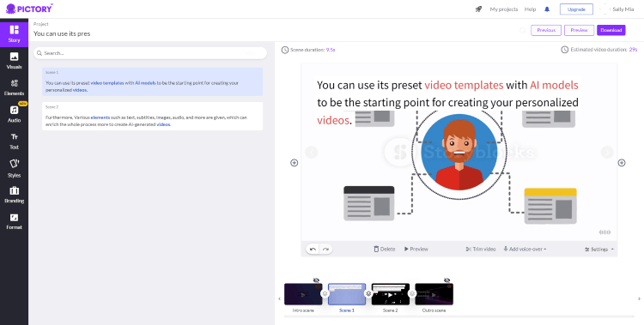The width and height of the screenshot is (644, 325).
Task: Open transition between Intro scene and Scene 1
Action: coord(325,294)
